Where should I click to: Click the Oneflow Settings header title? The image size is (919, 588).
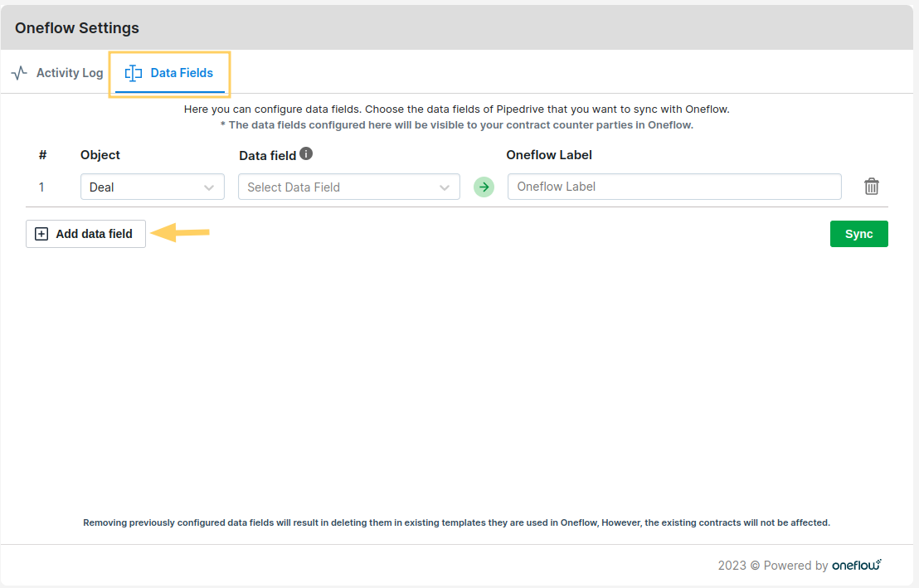point(77,28)
